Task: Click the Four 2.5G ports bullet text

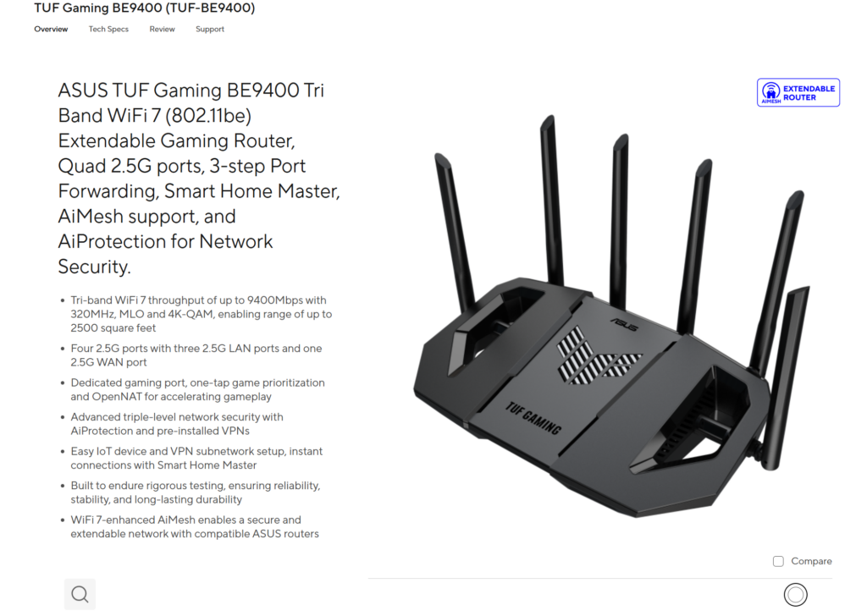Action: 196,355
